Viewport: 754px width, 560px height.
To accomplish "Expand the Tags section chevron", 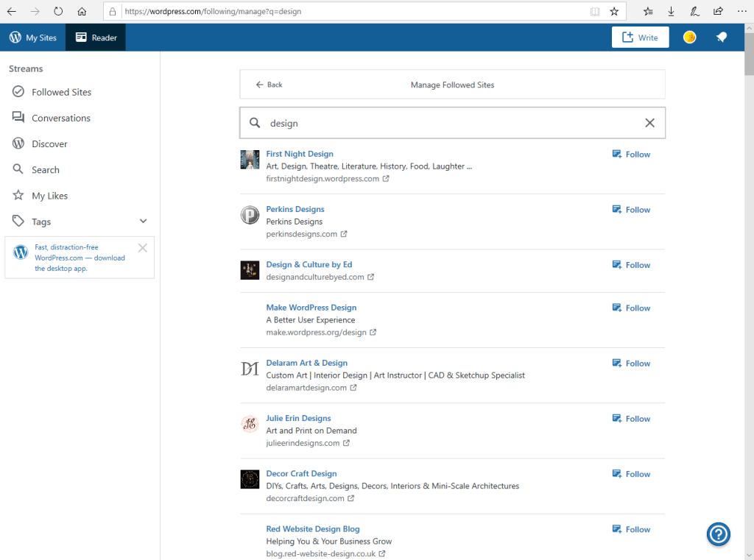I will click(143, 221).
